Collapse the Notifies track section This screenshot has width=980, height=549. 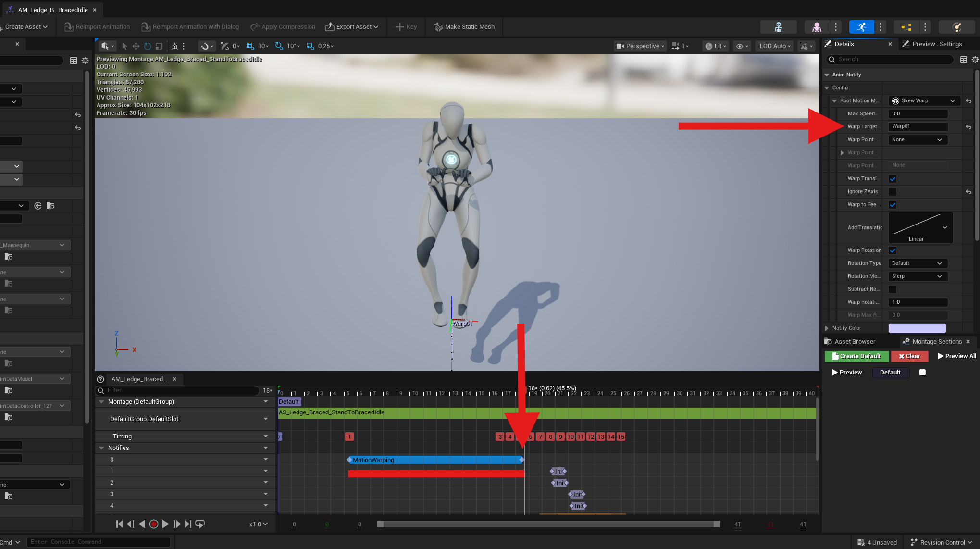click(x=101, y=448)
